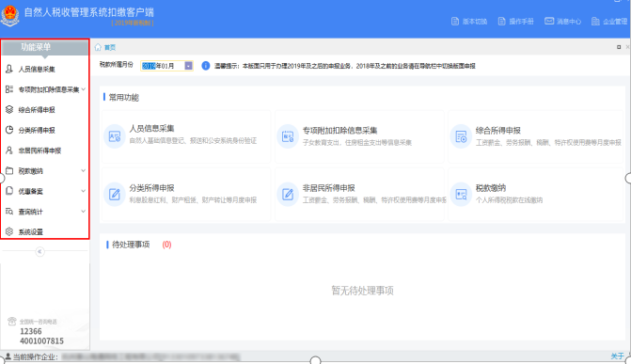Select 分类所得申报 icon in the sidebar menu
Image resolution: width=631 pixels, height=364 pixels.
pyautogui.click(x=9, y=130)
